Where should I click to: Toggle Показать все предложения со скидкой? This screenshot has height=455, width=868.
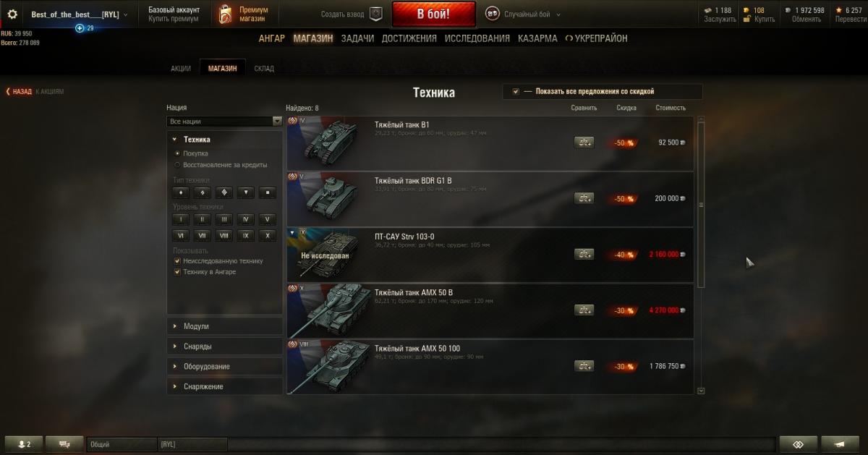516,92
